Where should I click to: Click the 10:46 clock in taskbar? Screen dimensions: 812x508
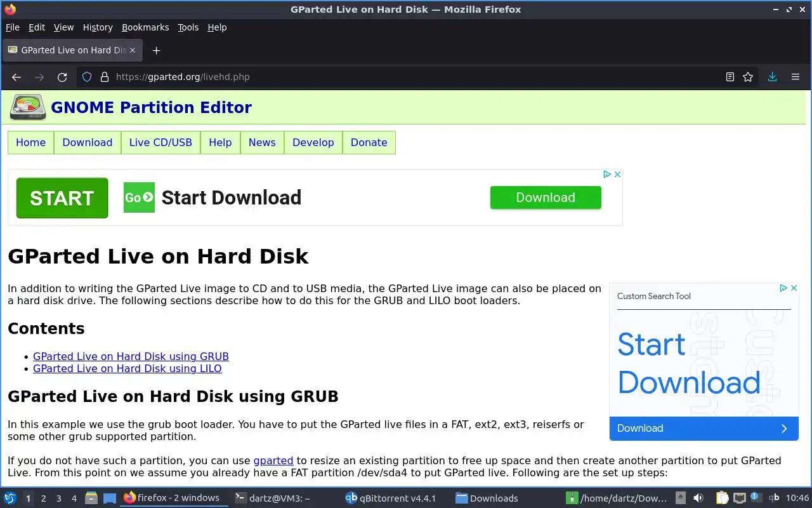pyautogui.click(x=797, y=498)
